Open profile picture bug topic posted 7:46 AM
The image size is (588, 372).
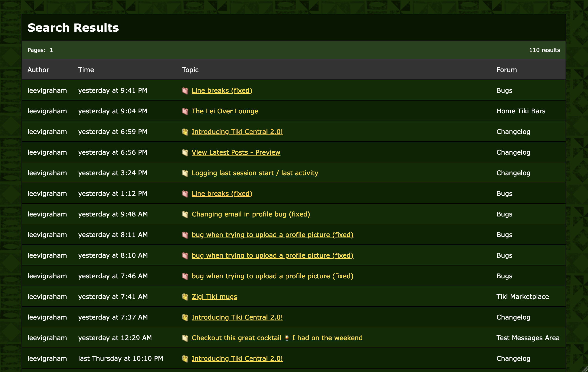click(272, 276)
